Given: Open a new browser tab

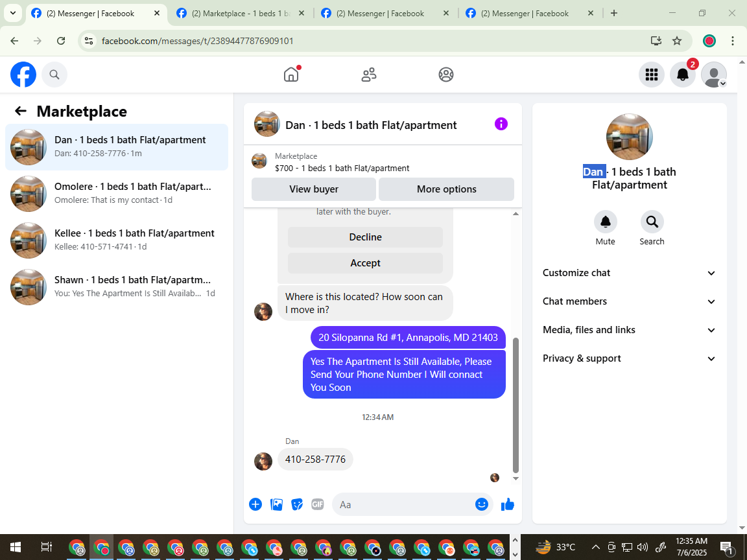Looking at the screenshot, I should (614, 14).
